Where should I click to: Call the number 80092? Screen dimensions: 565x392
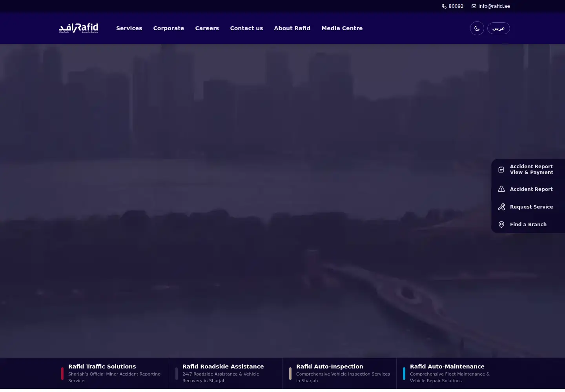point(456,6)
